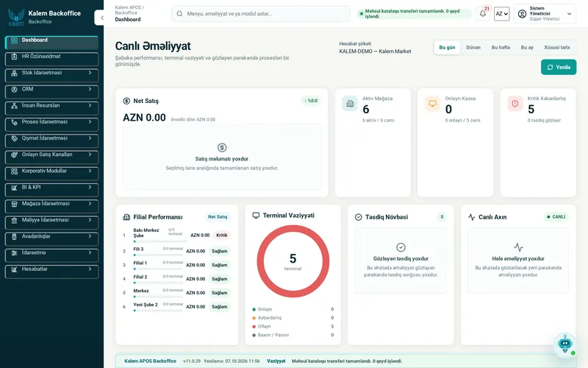Expand Stok İdarəetməsi chevron
This screenshot has width=588, height=368.
90,73
